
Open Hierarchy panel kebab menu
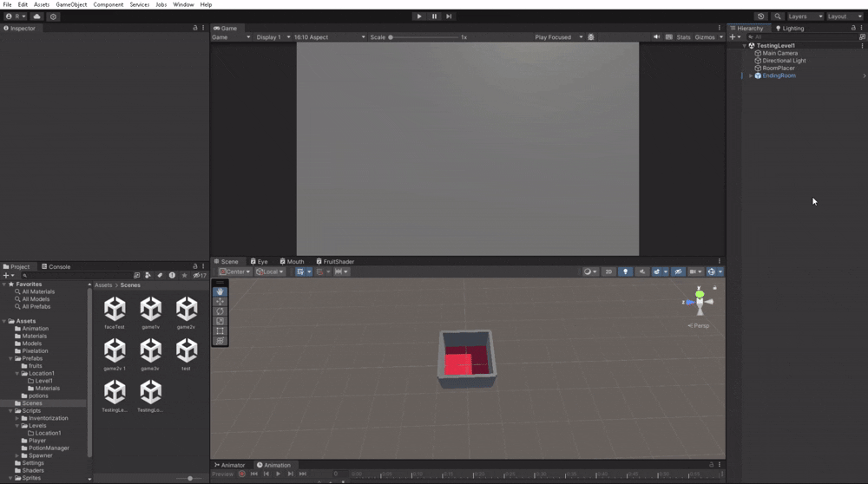click(x=861, y=28)
